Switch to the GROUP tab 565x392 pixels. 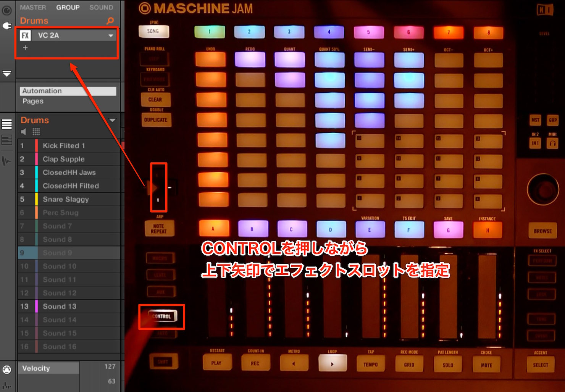click(x=68, y=7)
